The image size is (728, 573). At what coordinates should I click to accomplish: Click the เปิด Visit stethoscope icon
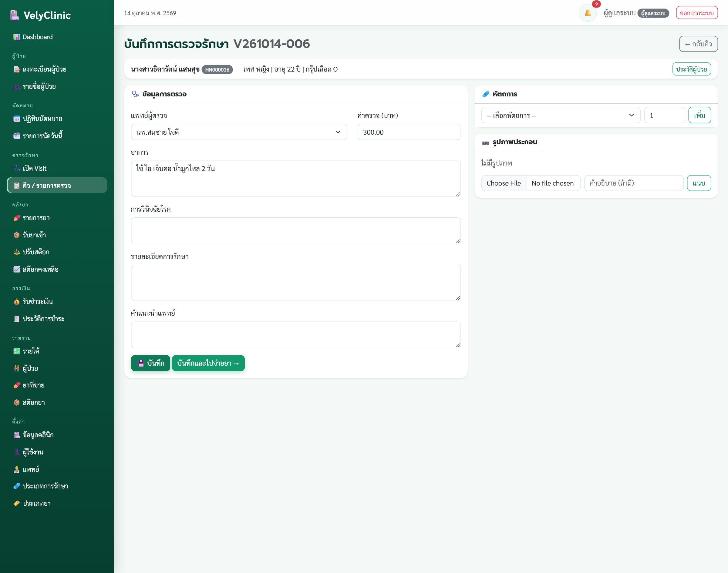point(16,168)
